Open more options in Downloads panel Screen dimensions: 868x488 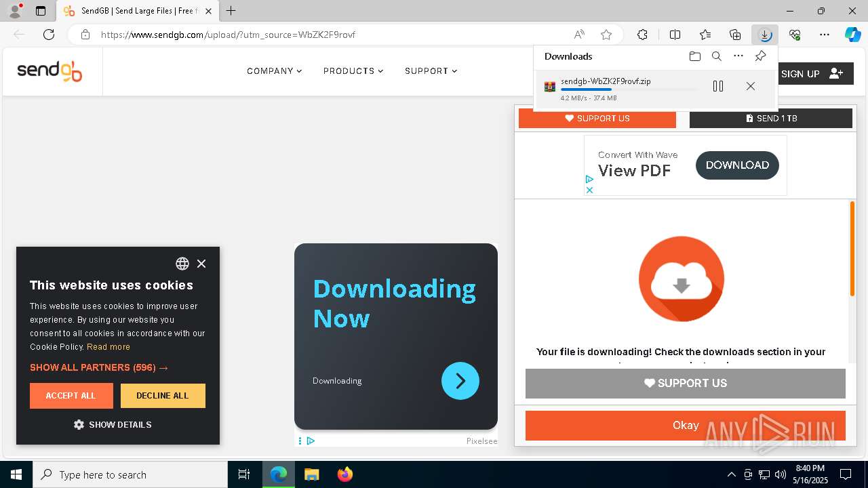pyautogui.click(x=738, y=56)
